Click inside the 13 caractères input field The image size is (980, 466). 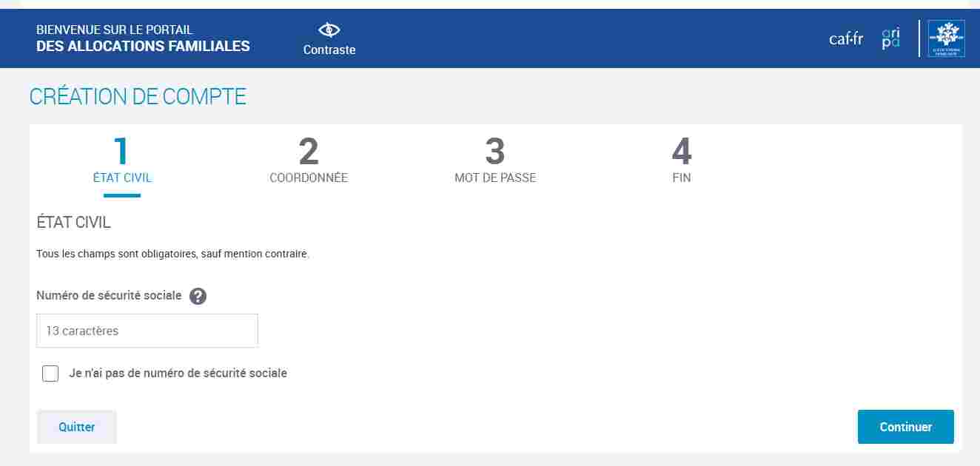tap(147, 330)
